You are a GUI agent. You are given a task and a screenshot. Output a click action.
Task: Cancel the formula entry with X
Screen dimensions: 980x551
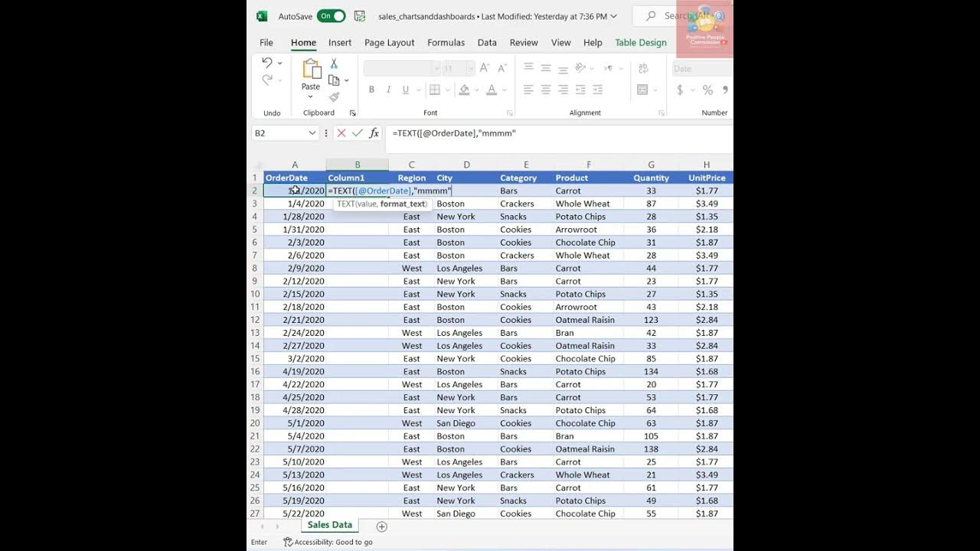tap(341, 133)
